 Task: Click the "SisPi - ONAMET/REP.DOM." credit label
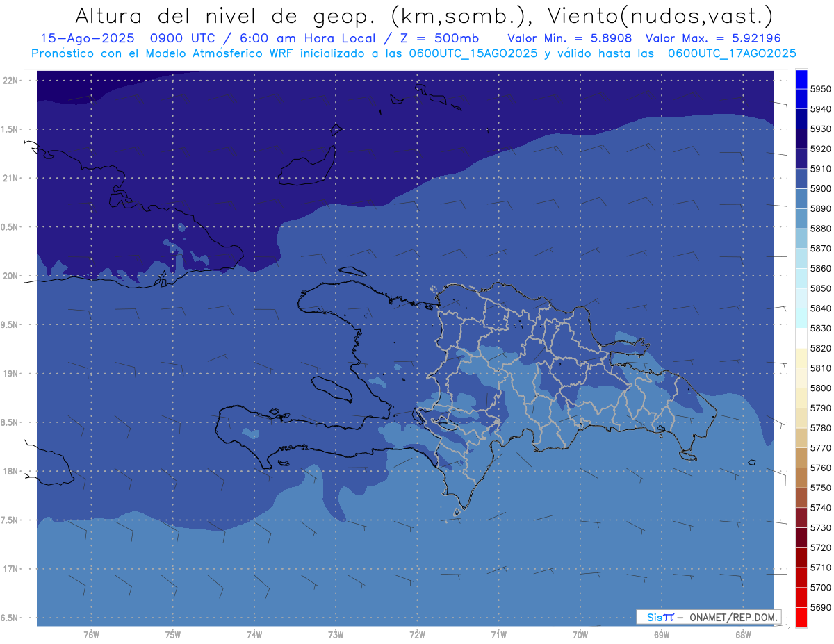pos(709,617)
